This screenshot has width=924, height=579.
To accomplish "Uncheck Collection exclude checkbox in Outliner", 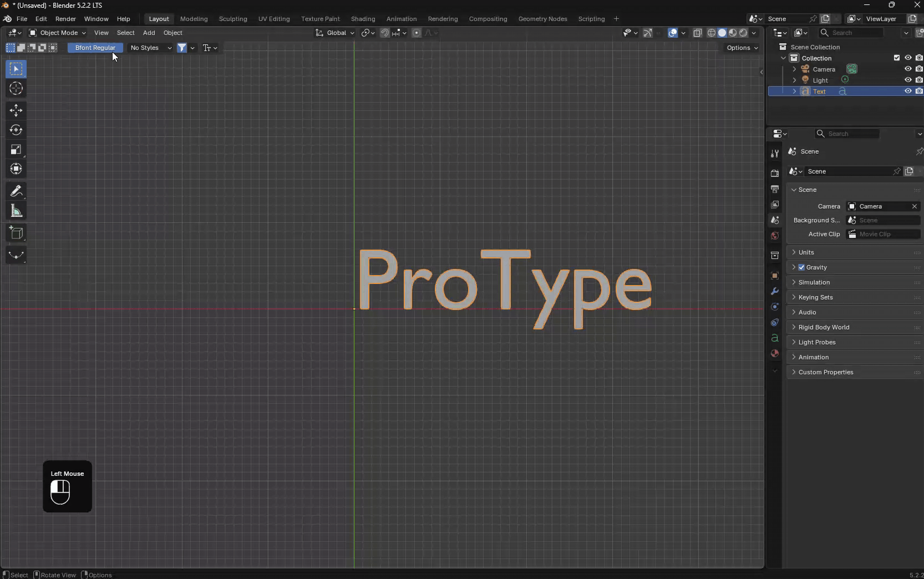I will tap(897, 58).
